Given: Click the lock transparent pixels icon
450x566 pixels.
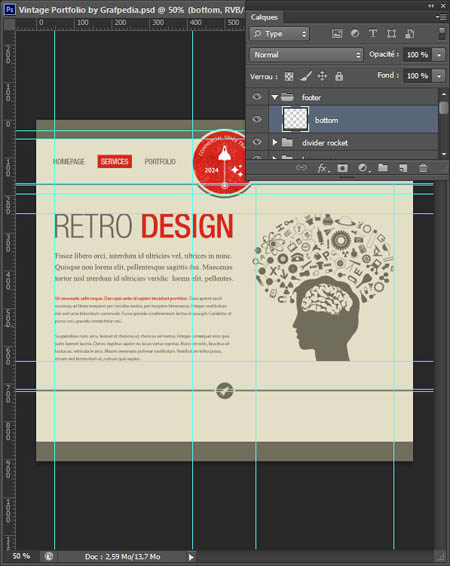Looking at the screenshot, I should [289, 76].
